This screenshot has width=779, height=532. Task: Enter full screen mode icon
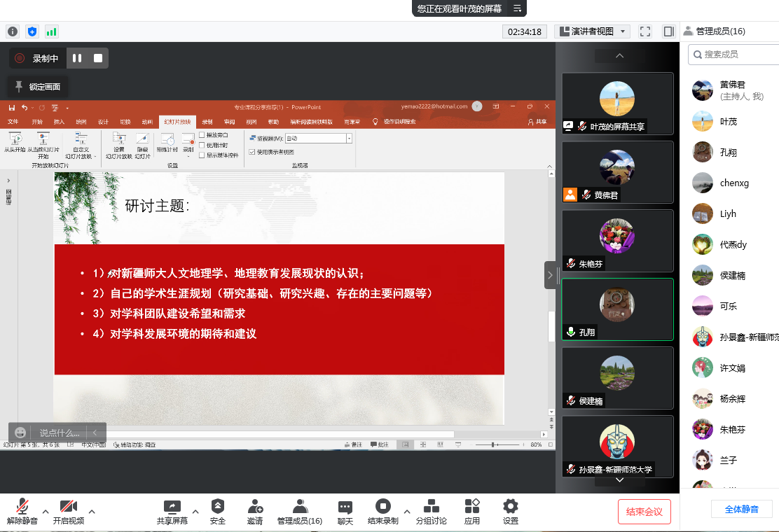(x=645, y=31)
